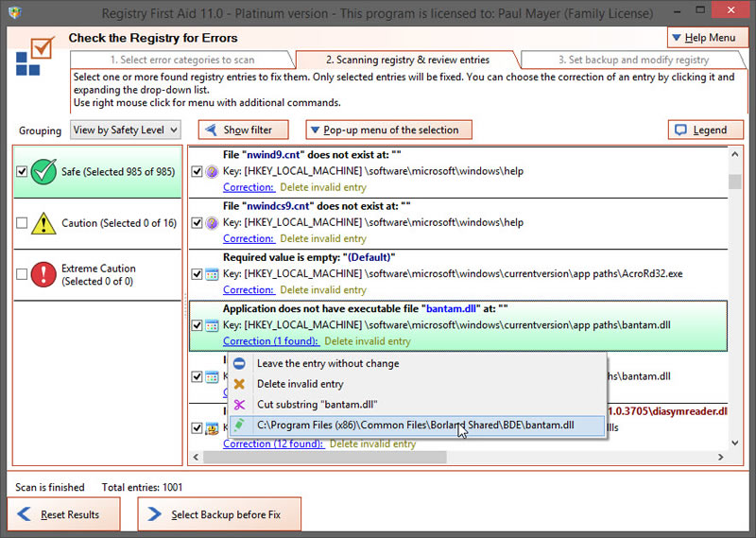The image size is (756, 538).
Task: Click the green Safe checkmark icon
Action: (x=43, y=172)
